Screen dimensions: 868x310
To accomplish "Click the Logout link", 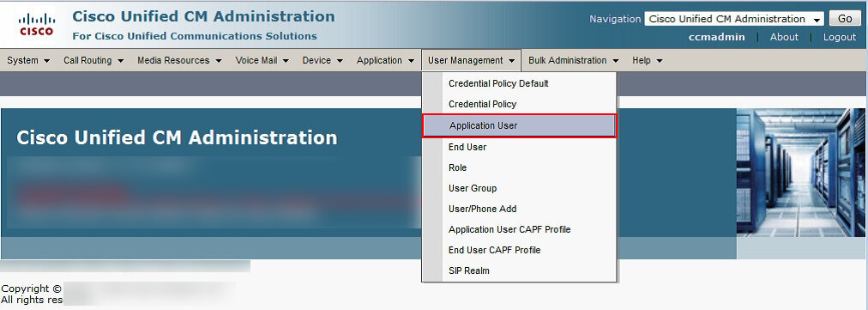I will (x=839, y=37).
